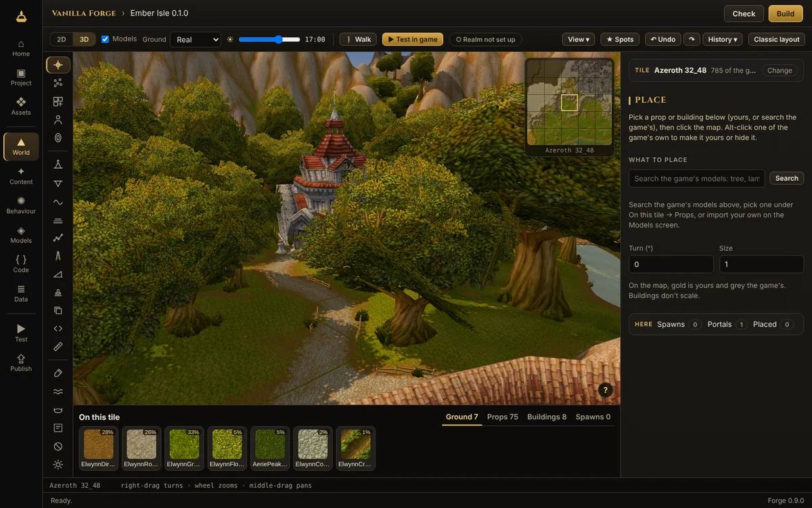Open the help question mark button
This screenshot has width=812, height=508.
(x=606, y=390)
